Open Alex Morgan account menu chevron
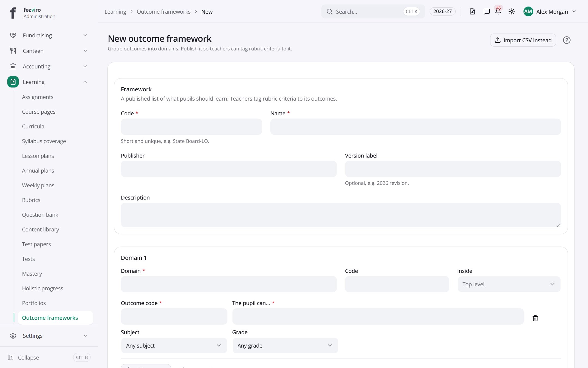The height and width of the screenshot is (368, 588). pyautogui.click(x=574, y=11)
